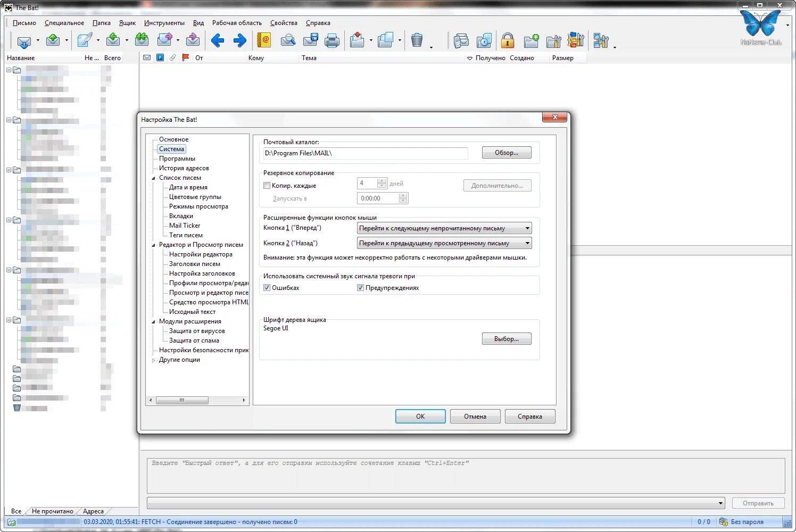
Task: Click the 'Обзор...' browse button
Action: point(507,153)
